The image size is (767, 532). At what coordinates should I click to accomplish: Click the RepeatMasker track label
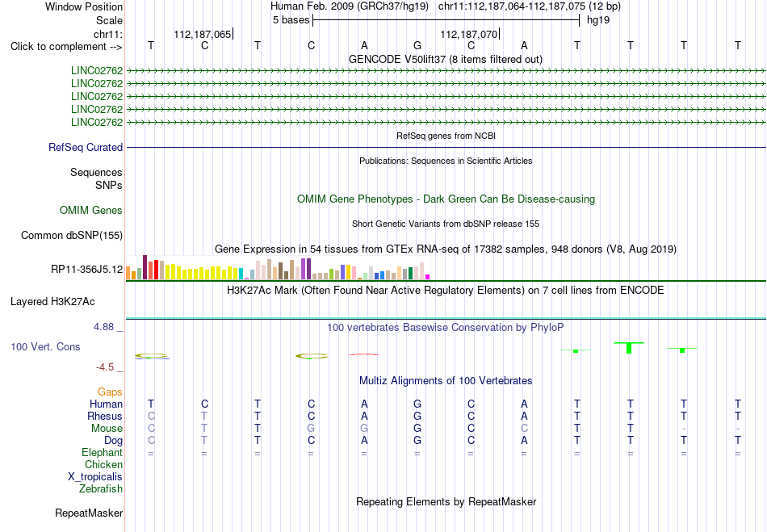(x=89, y=513)
